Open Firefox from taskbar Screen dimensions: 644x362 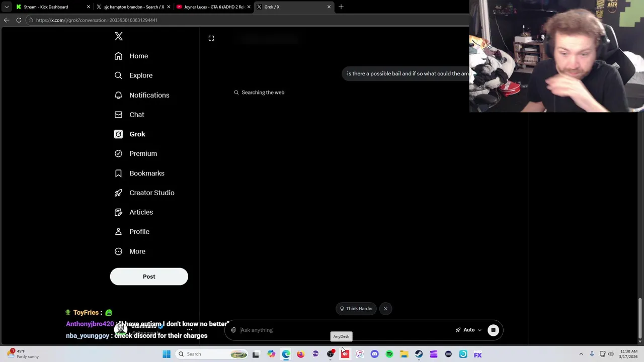coord(300,354)
